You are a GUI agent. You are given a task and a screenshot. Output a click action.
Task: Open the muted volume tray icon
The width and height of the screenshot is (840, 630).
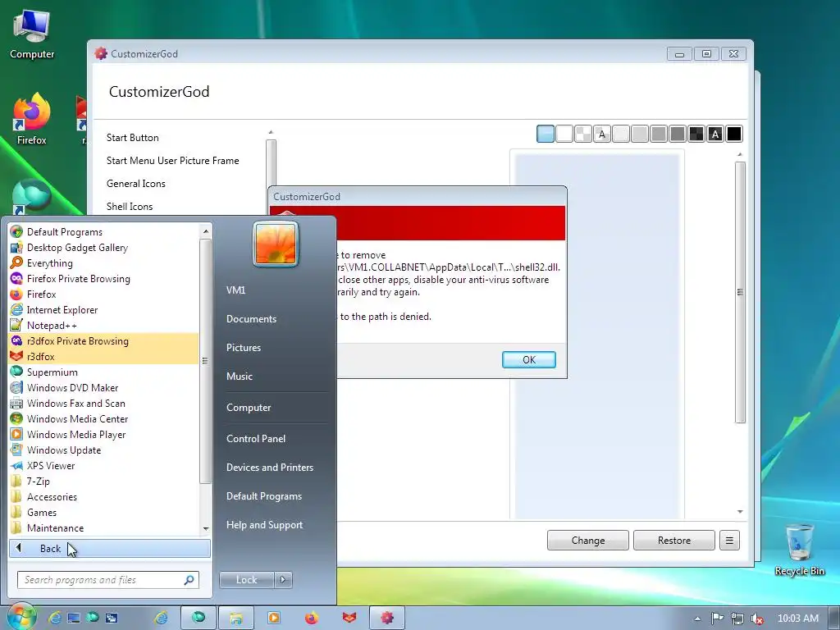click(x=757, y=619)
